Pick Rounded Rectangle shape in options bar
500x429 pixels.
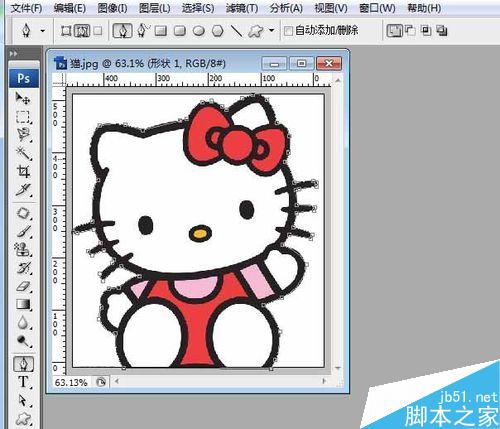(x=180, y=31)
